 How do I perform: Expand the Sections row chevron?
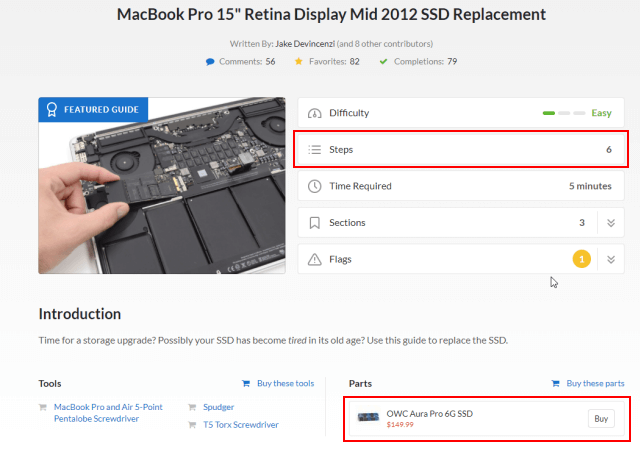click(611, 223)
